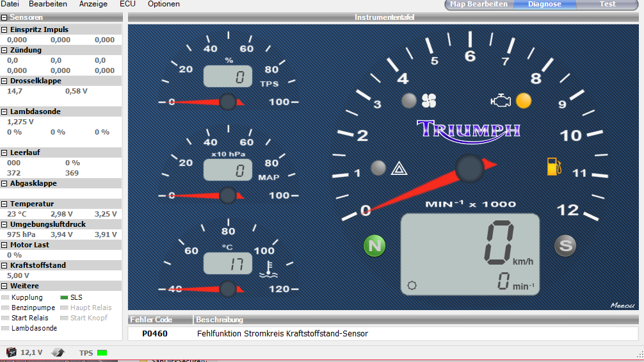Screen dimensions: 644x362
Task: Click the grey S sidestand indicator
Action: [565, 246]
